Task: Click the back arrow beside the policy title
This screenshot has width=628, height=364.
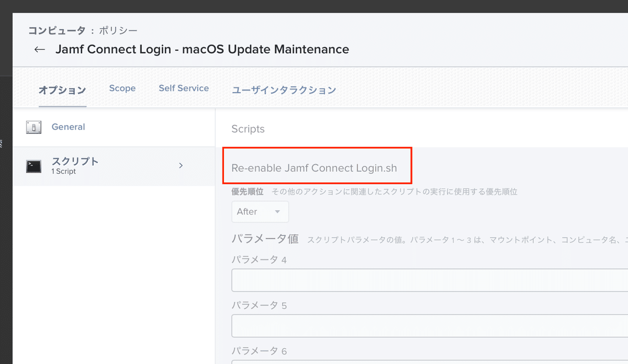Action: click(40, 50)
